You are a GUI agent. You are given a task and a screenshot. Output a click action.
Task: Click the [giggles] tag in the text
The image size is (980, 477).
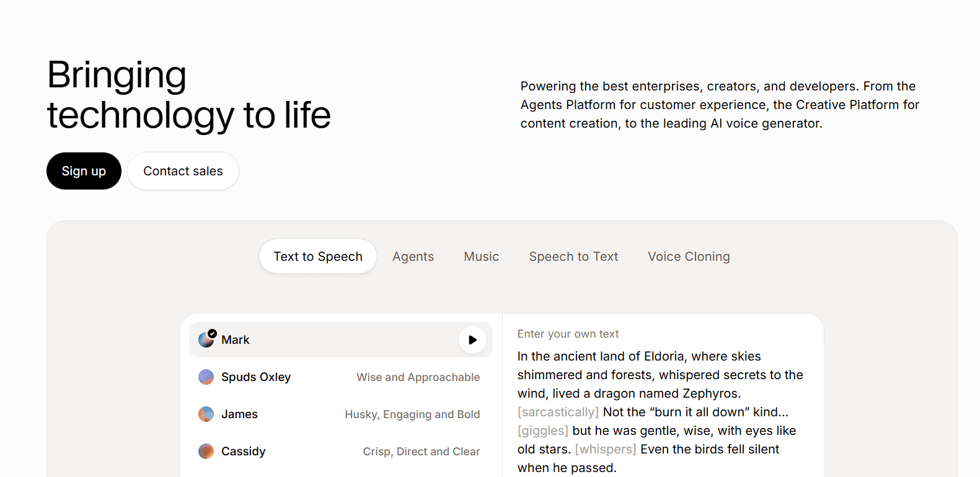pos(543,431)
